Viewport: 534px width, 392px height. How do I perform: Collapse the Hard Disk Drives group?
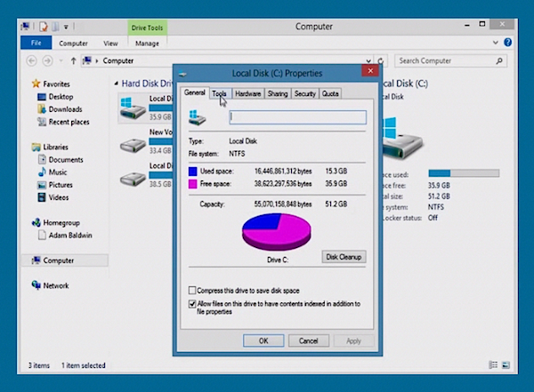(x=116, y=84)
